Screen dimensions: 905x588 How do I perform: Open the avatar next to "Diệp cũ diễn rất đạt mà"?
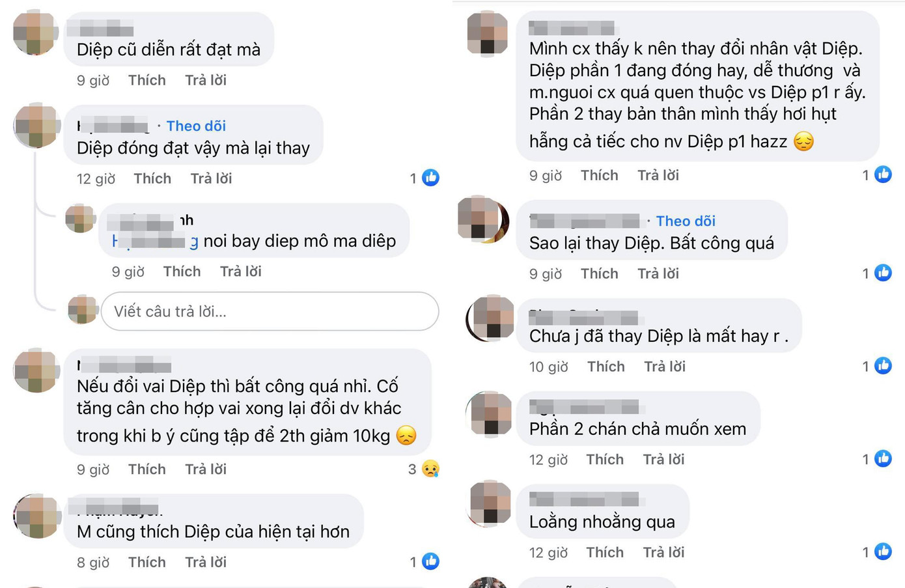[x=36, y=33]
